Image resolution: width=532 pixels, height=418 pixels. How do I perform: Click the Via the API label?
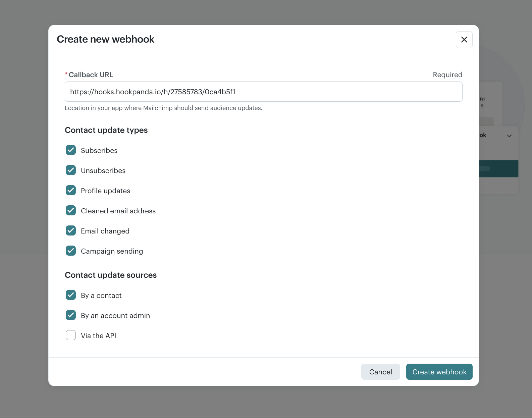point(98,335)
